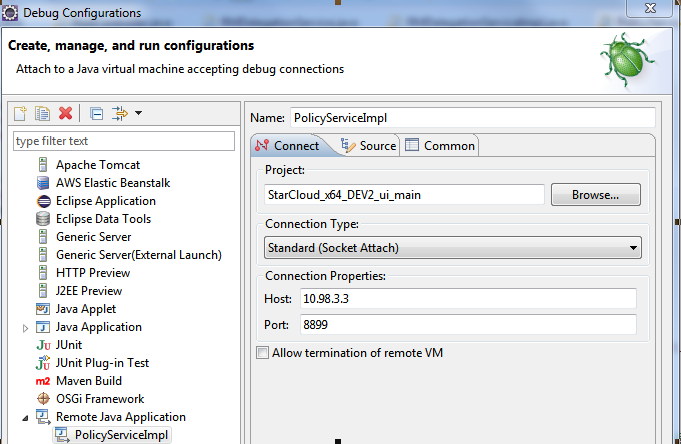
Task: Select the Eclipse Application icon
Action: 44,201
